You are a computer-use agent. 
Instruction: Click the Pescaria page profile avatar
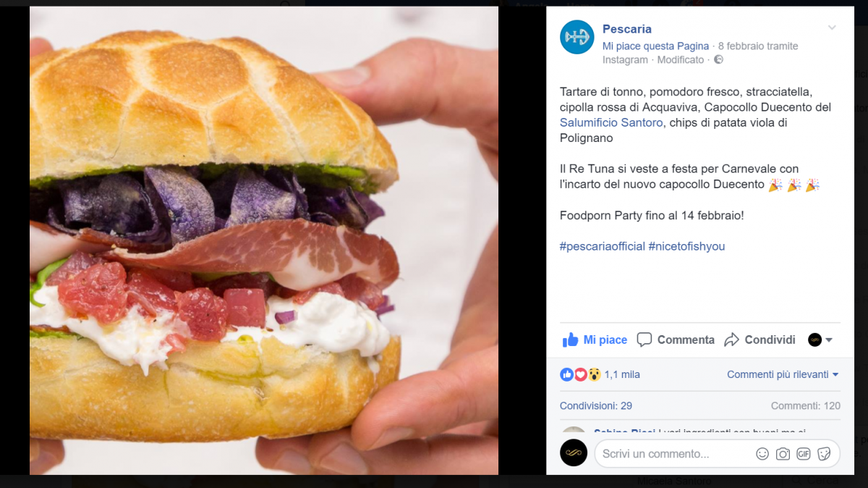pyautogui.click(x=577, y=37)
